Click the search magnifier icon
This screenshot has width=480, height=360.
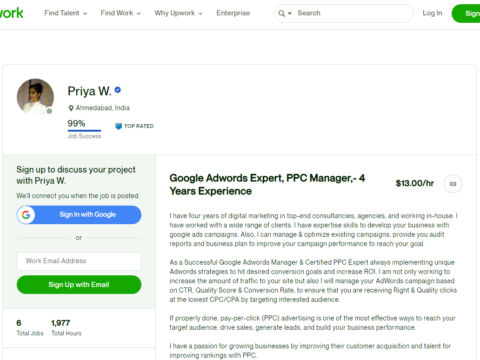click(282, 13)
